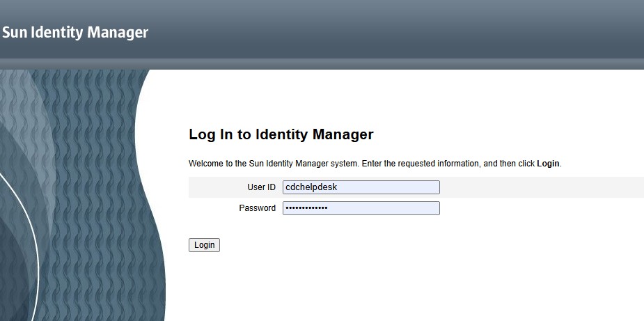The height and width of the screenshot is (321, 644).
Task: Click the "User ID" field label
Action: [x=261, y=187]
